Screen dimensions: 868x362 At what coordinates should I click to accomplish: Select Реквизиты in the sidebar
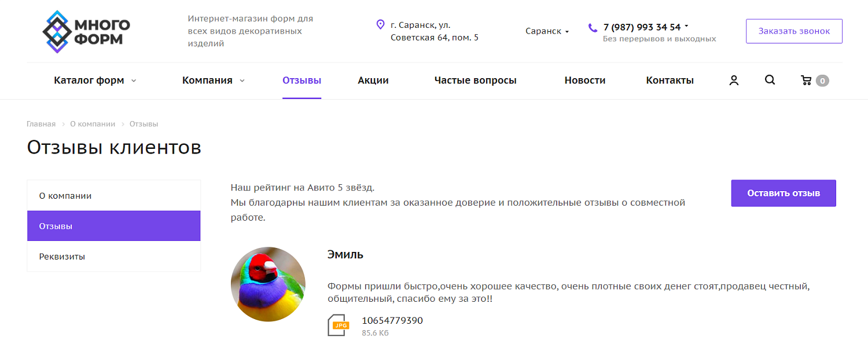click(x=61, y=256)
